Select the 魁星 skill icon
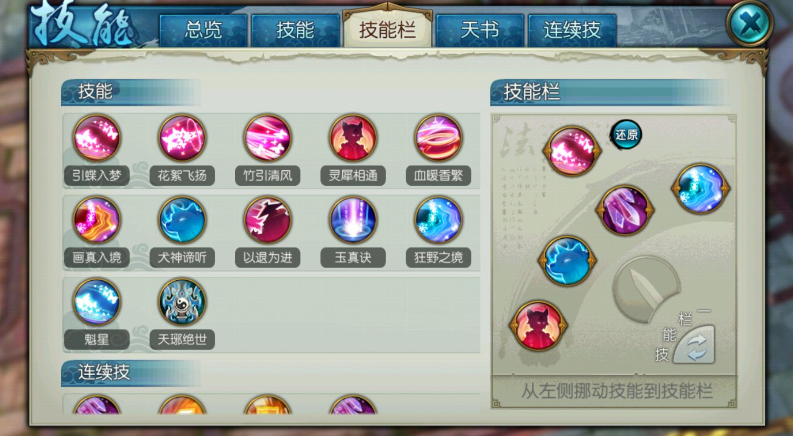793x436 pixels. [x=97, y=302]
